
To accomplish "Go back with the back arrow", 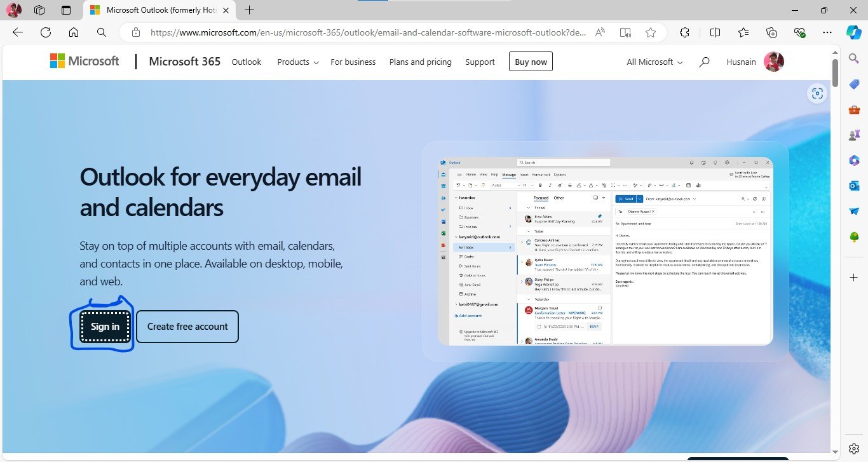I will 18,32.
